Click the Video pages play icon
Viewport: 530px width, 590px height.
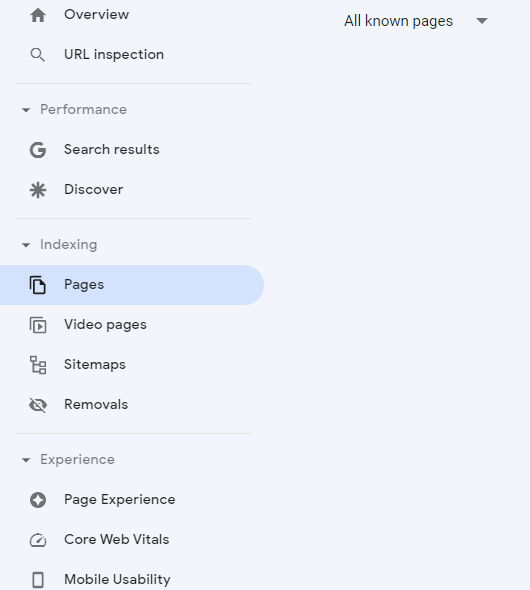38,325
